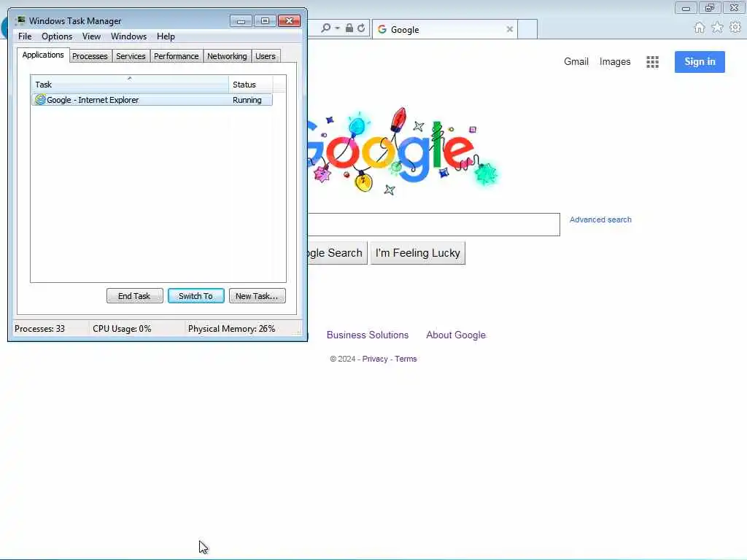The image size is (747, 560).
Task: Open the Privacy link in footer
Action: click(375, 359)
